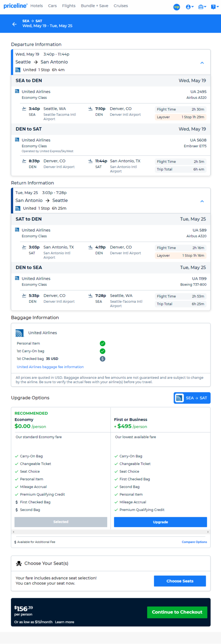Click United Airlines logo for UA 1199
This screenshot has width=221, height=644.
(x=17, y=279)
